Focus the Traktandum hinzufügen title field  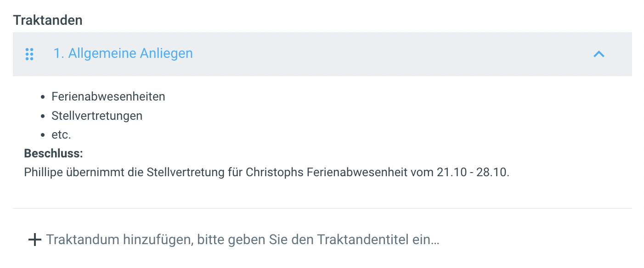[x=243, y=240]
